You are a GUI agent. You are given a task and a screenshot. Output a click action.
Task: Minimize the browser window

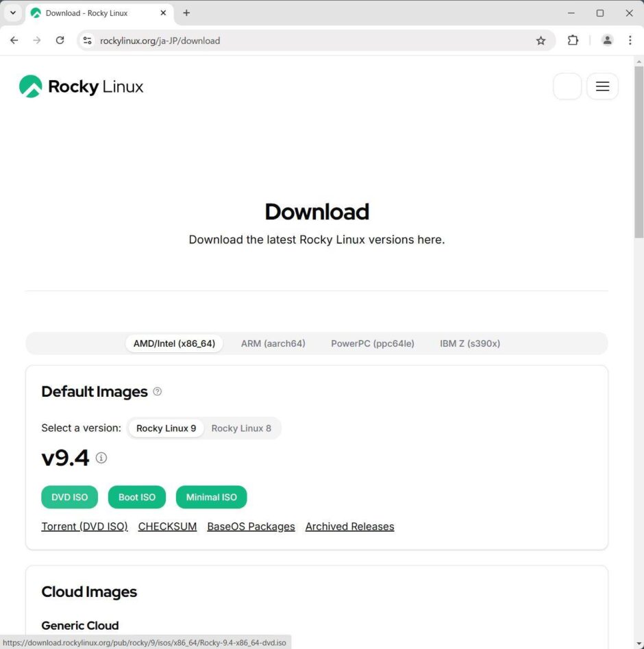(571, 13)
